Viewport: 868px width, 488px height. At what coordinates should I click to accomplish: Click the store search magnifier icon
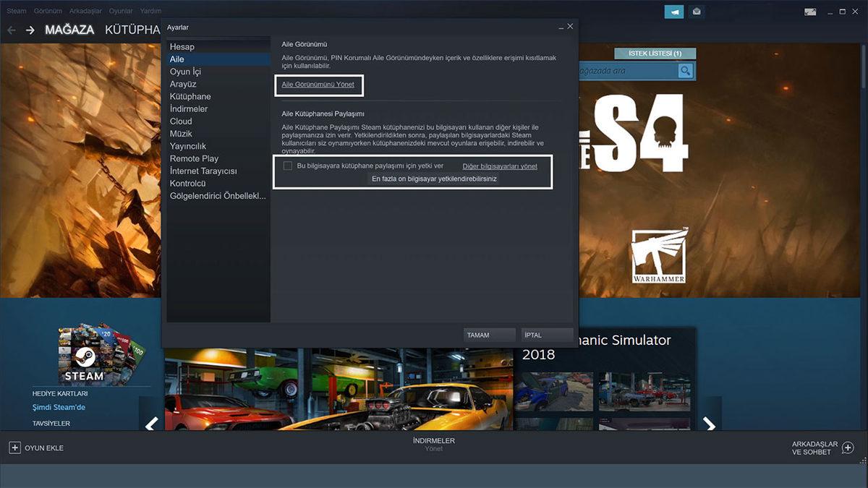tap(684, 71)
